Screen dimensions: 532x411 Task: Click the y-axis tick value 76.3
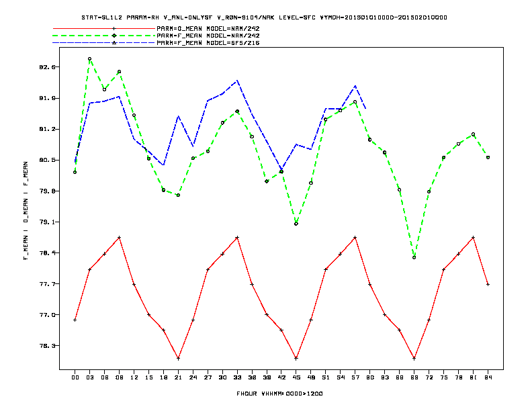47,346
